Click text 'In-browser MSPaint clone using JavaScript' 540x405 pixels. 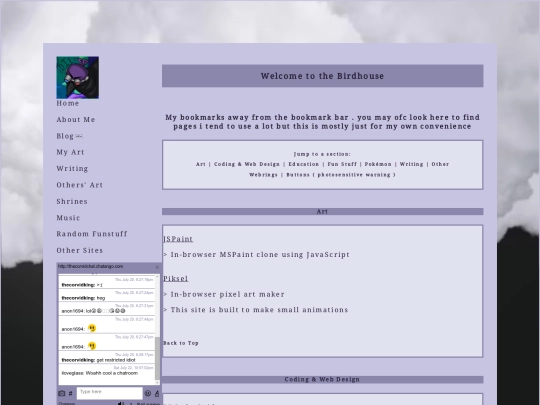[x=260, y=255]
